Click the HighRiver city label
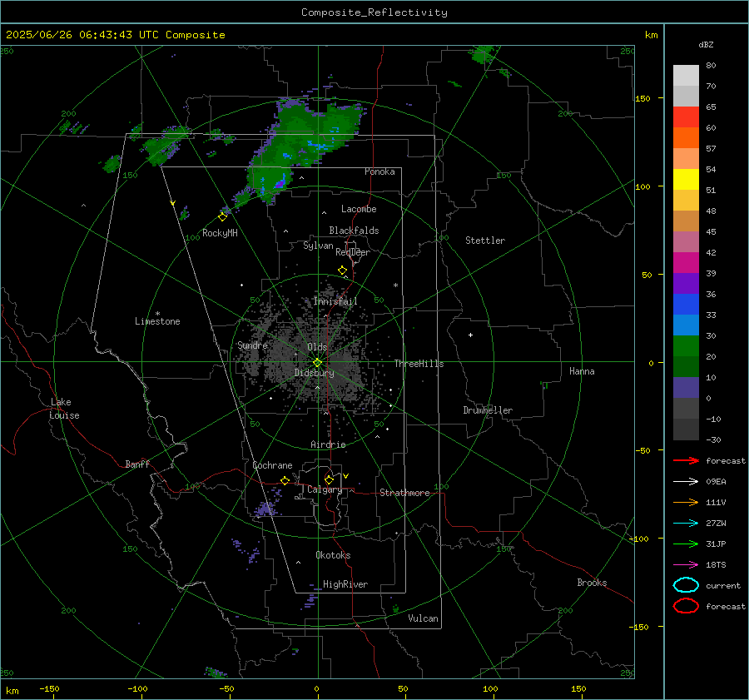The width and height of the screenshot is (749, 700). 345,584
